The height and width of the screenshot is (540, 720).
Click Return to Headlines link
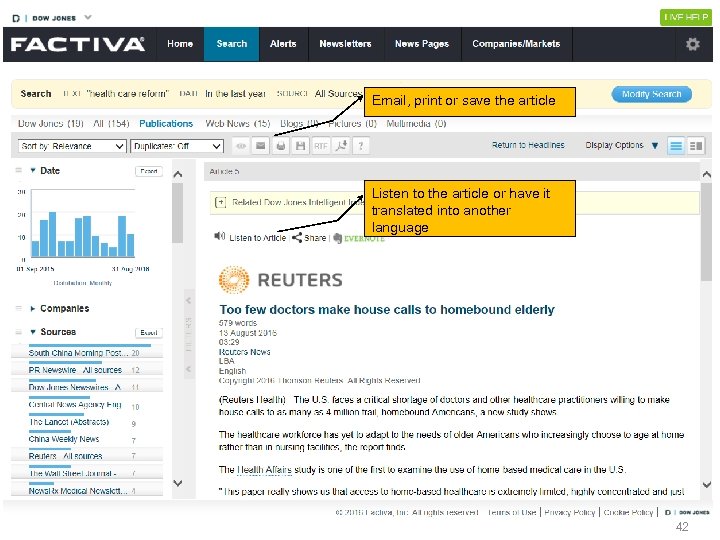tap(528, 145)
